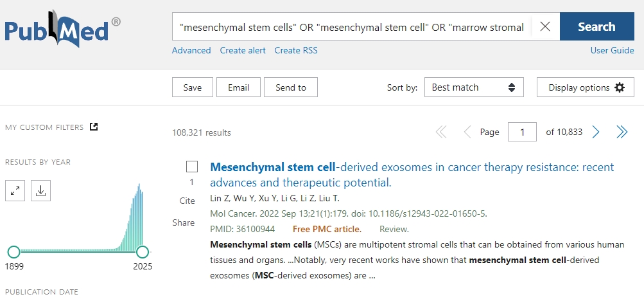This screenshot has height=299, width=644.
Task: Click the Save button
Action: click(x=192, y=87)
